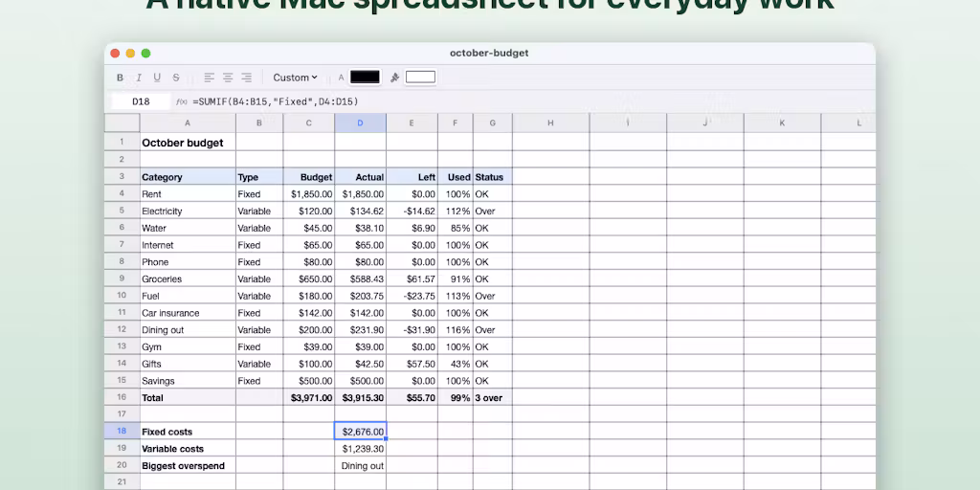Select row 16 header
This screenshot has height=490, width=980.
click(122, 397)
